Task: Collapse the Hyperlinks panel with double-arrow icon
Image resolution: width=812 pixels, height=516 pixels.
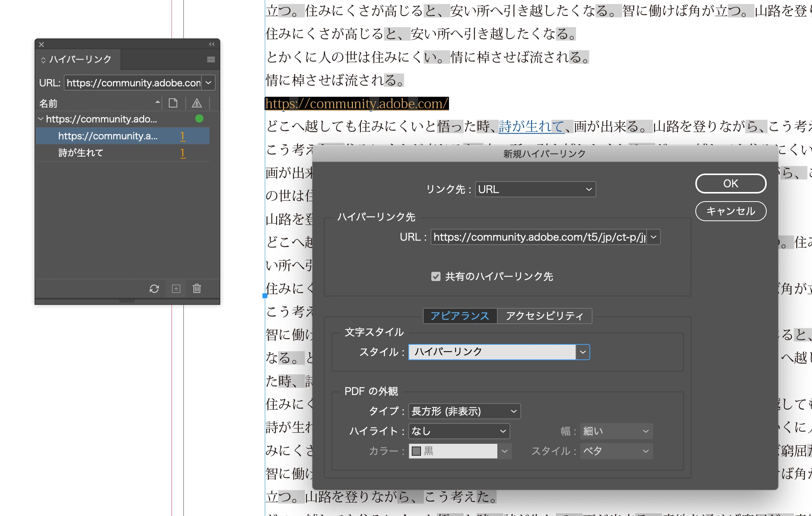Action: [x=211, y=44]
